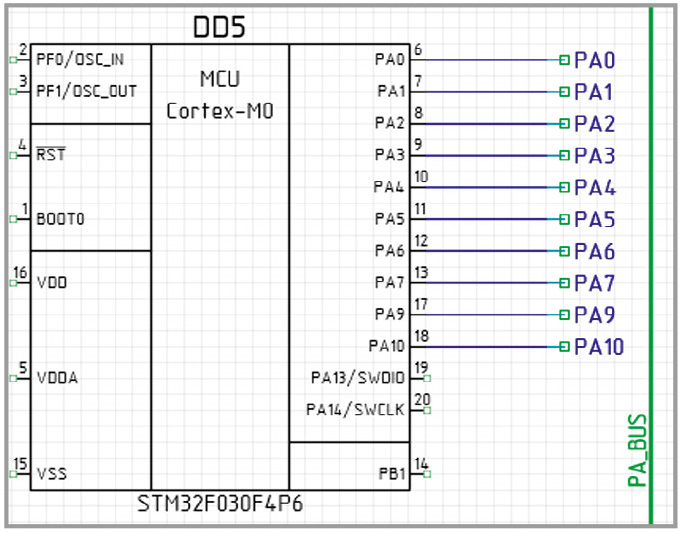
Task: Click the MCU text inside the chip
Action: click(220, 79)
